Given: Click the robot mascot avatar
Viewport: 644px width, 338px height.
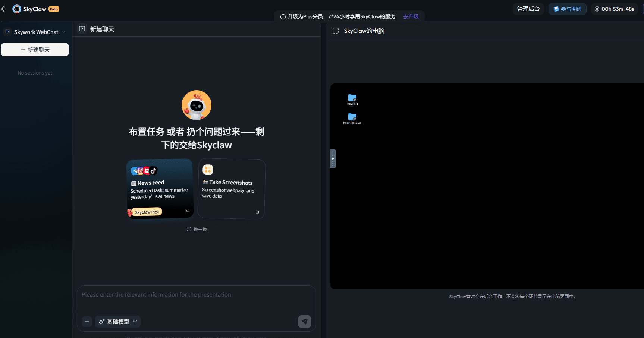Looking at the screenshot, I should 197,105.
